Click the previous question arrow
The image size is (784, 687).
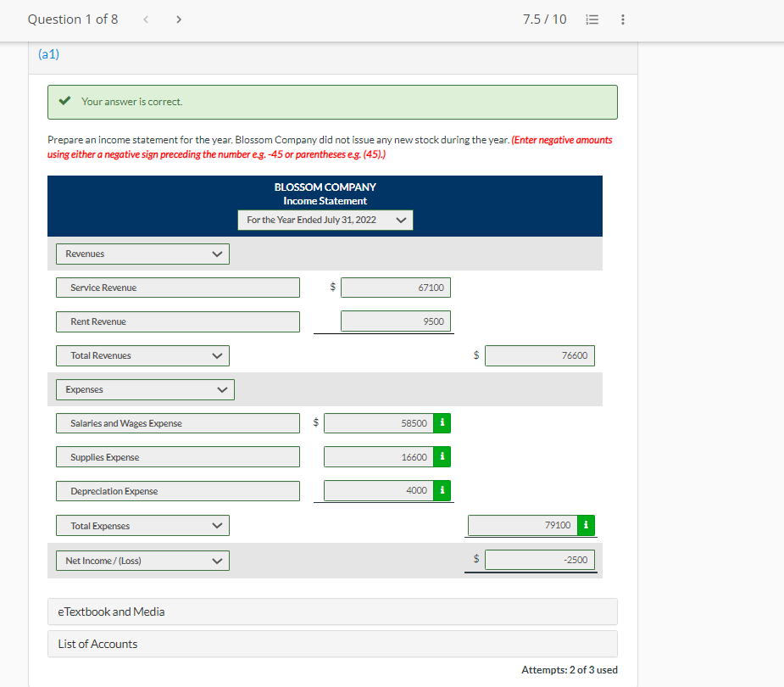point(145,18)
